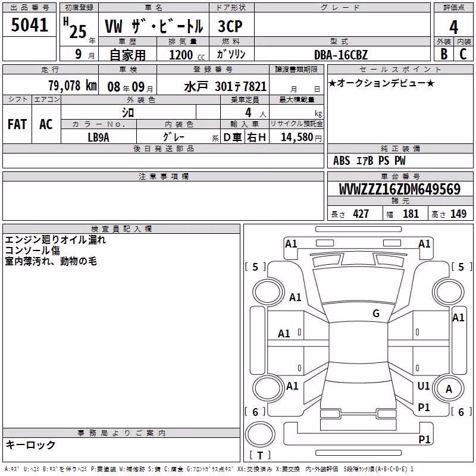This screenshot has width=476, height=476.
Task: Select the seating capacity 4 人
Action: [256, 113]
